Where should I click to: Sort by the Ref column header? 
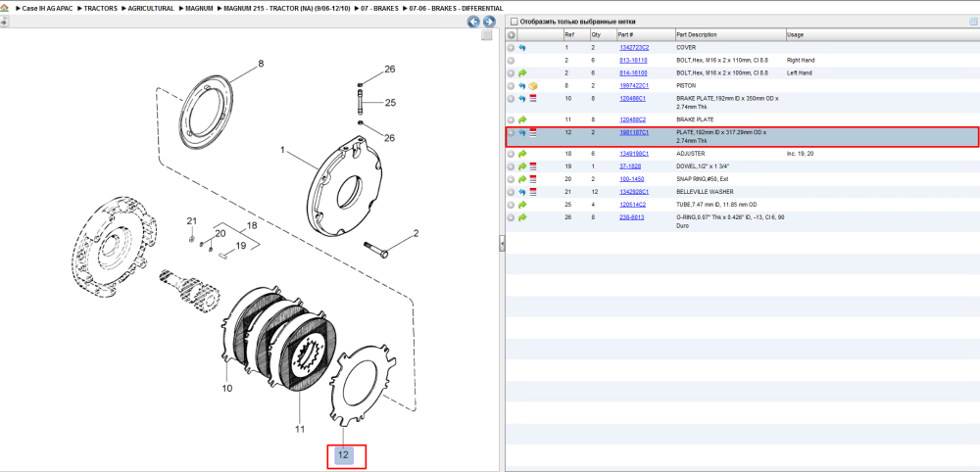point(575,35)
